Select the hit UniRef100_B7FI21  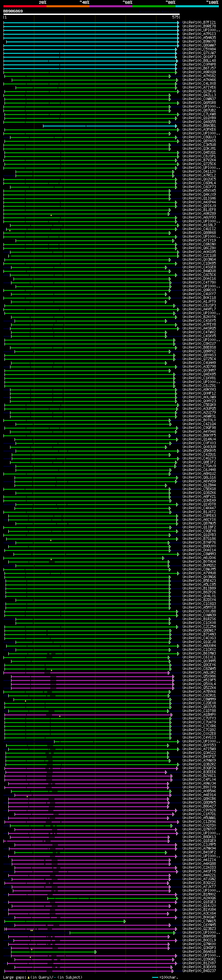pyautogui.click(x=199, y=23)
